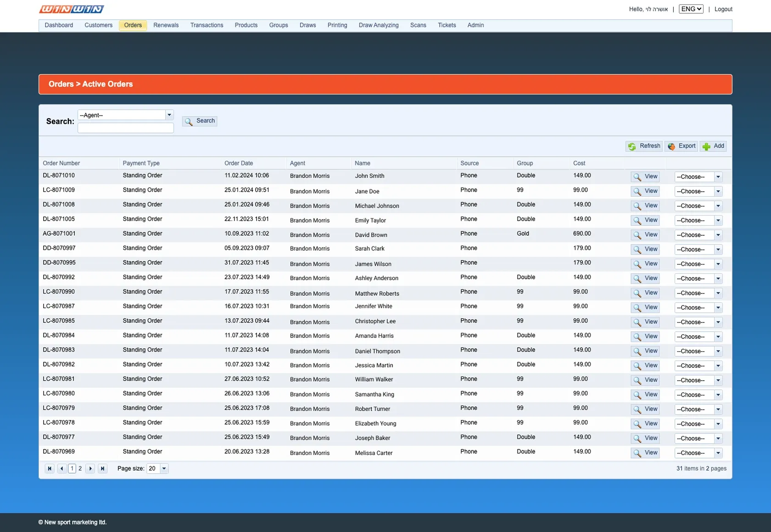Open Choose action dropdown for John Smith

tap(718, 177)
